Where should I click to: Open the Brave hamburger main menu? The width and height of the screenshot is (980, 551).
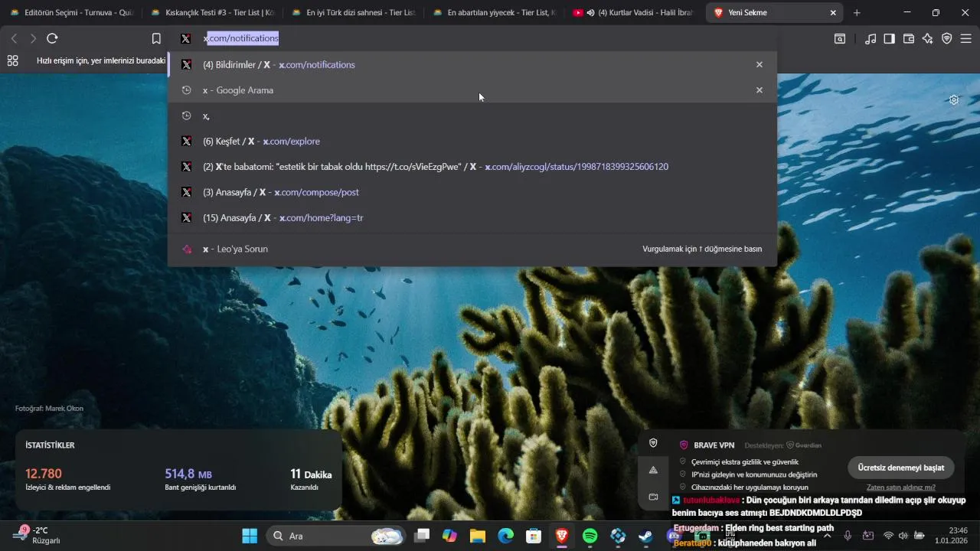pyautogui.click(x=966, y=38)
